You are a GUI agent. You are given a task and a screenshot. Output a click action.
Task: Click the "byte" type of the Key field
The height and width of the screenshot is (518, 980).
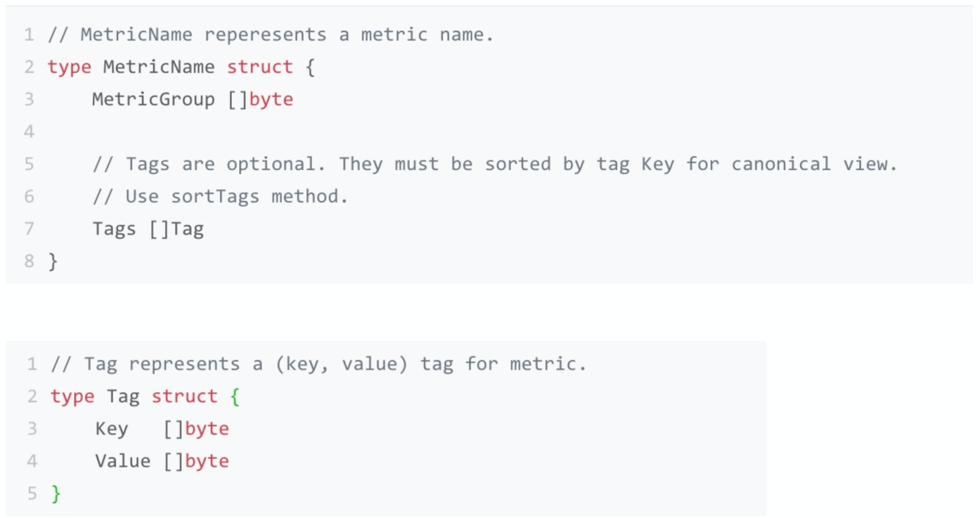(x=207, y=429)
